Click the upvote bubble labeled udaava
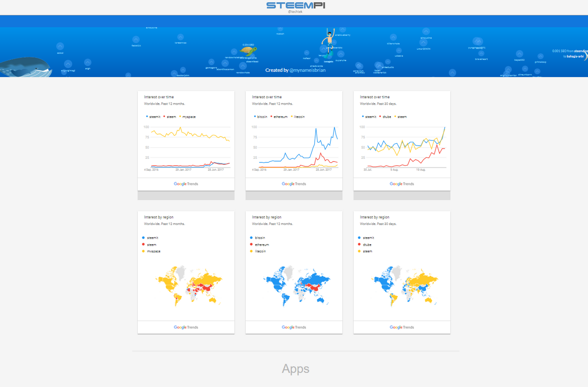588x387 pixels. coord(399,50)
